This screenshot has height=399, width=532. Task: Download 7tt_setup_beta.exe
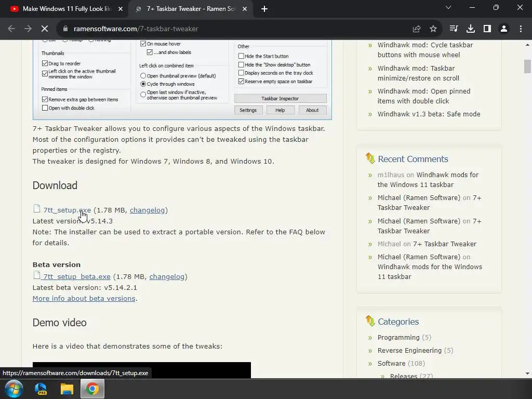(77, 276)
